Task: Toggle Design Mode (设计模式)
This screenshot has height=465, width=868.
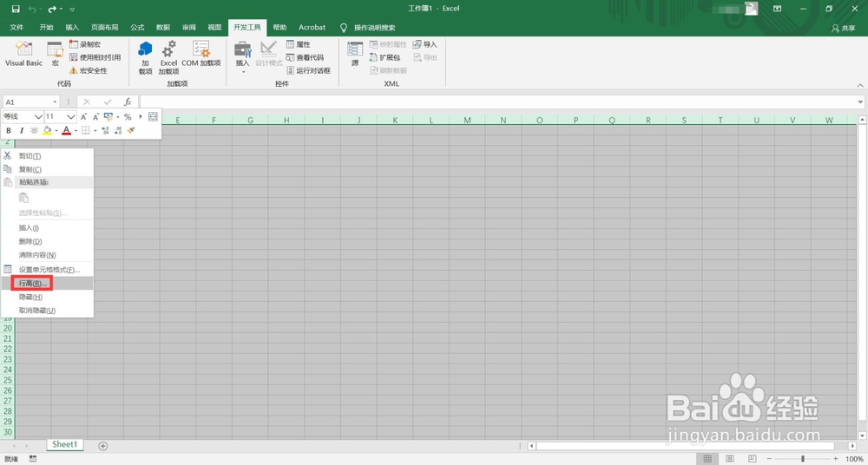Action: point(269,55)
